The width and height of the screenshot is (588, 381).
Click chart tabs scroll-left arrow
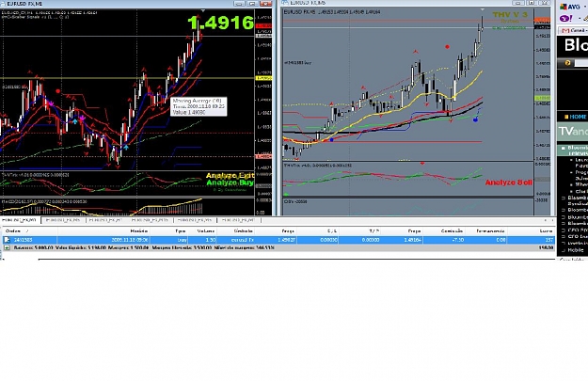point(545,220)
